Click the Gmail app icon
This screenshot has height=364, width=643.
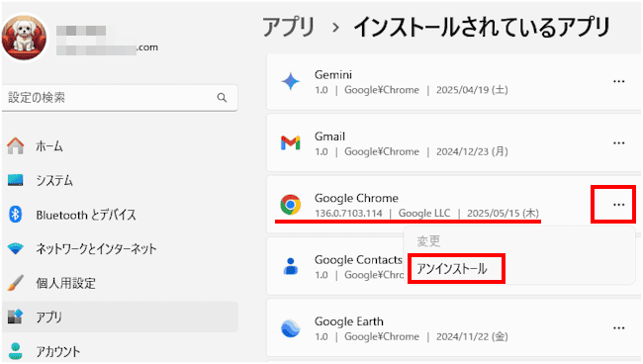(x=290, y=142)
